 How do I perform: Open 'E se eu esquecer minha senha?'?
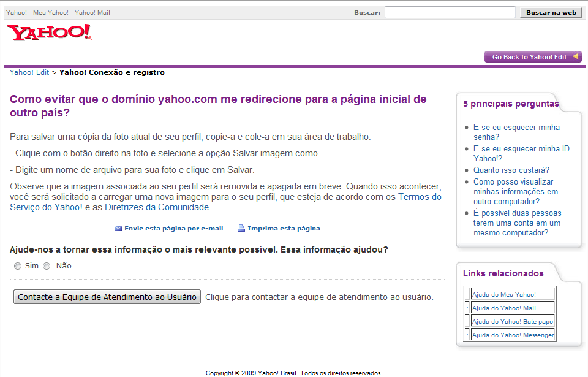tap(516, 132)
